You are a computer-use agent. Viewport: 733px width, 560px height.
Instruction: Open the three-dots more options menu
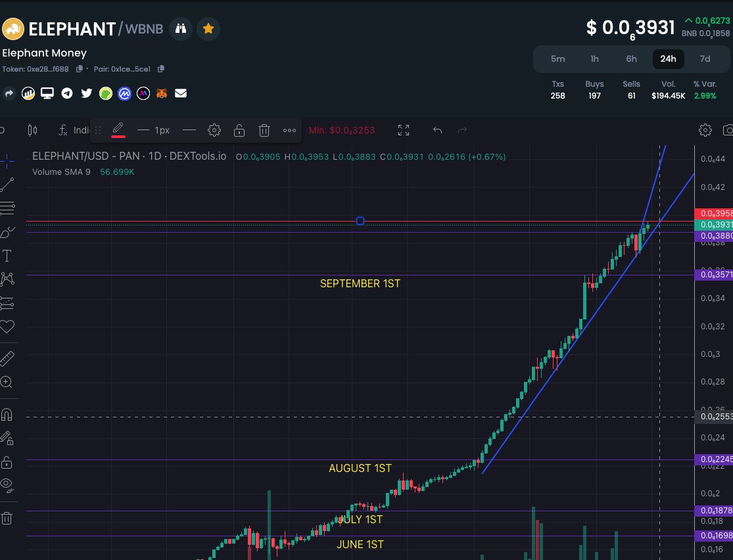[289, 130]
